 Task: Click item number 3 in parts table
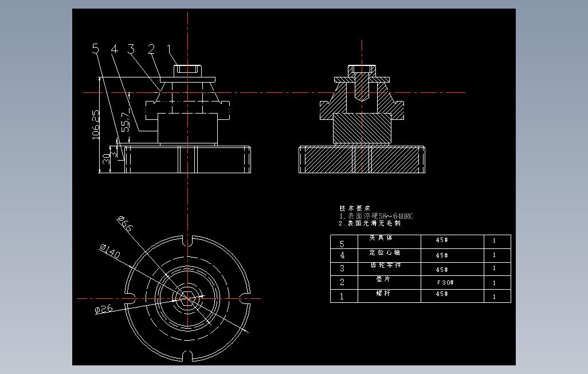coord(342,268)
